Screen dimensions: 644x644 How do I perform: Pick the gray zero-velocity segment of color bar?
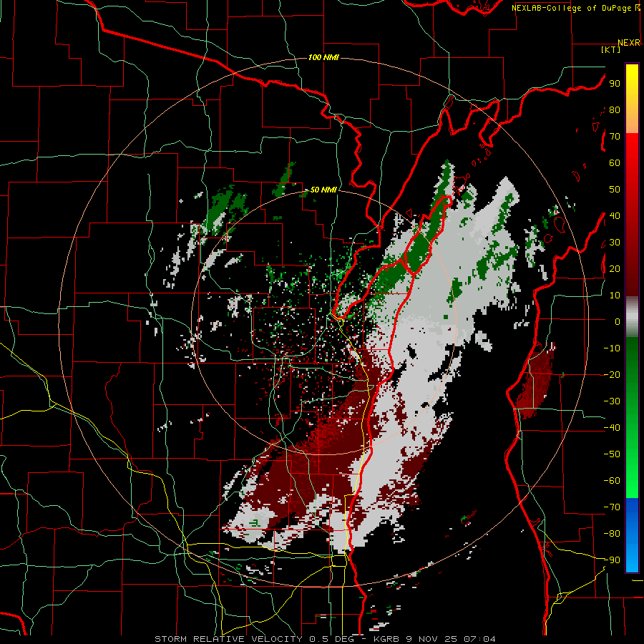(x=632, y=318)
